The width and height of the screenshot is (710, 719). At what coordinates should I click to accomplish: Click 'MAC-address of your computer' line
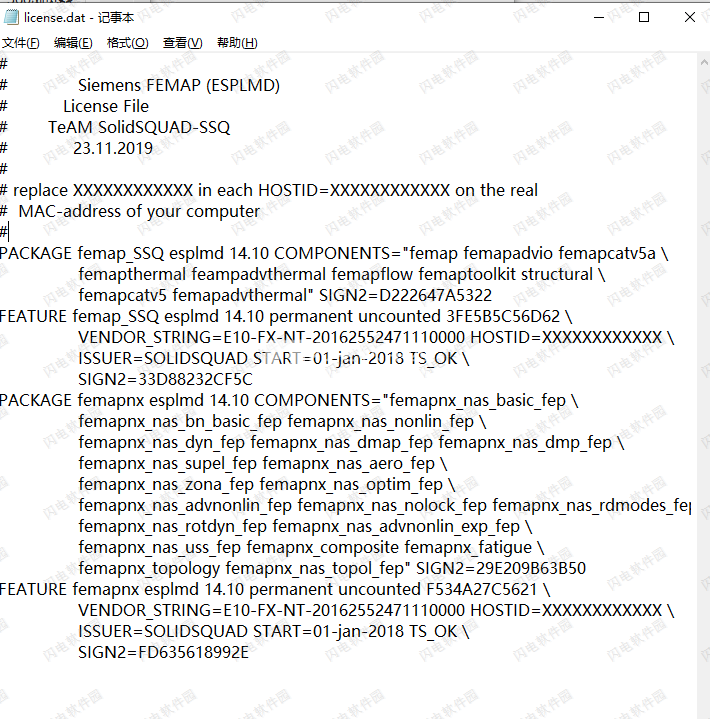[139, 211]
